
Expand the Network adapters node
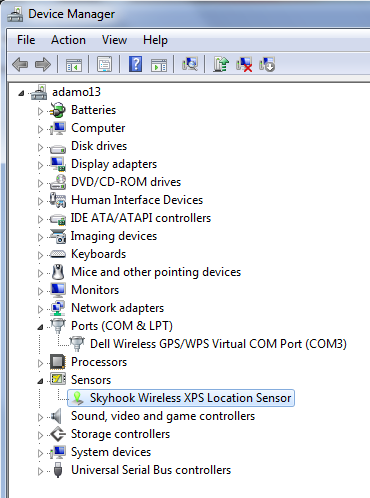click(40, 309)
